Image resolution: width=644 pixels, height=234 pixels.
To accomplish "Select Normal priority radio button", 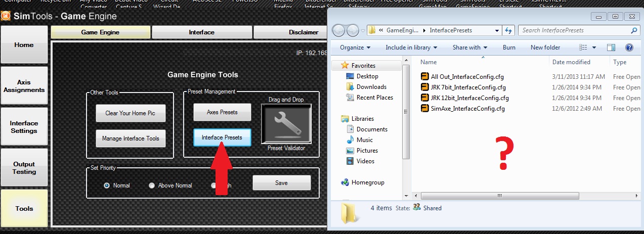I will (x=107, y=185).
